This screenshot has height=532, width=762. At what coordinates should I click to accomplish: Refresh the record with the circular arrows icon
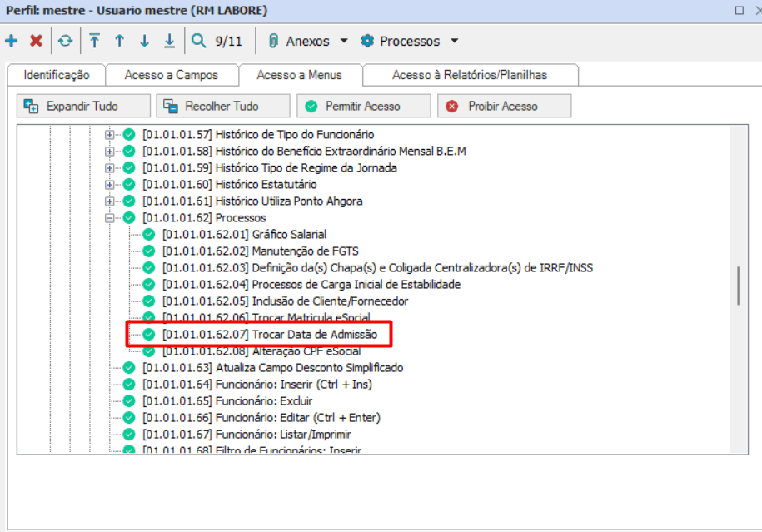(65, 41)
